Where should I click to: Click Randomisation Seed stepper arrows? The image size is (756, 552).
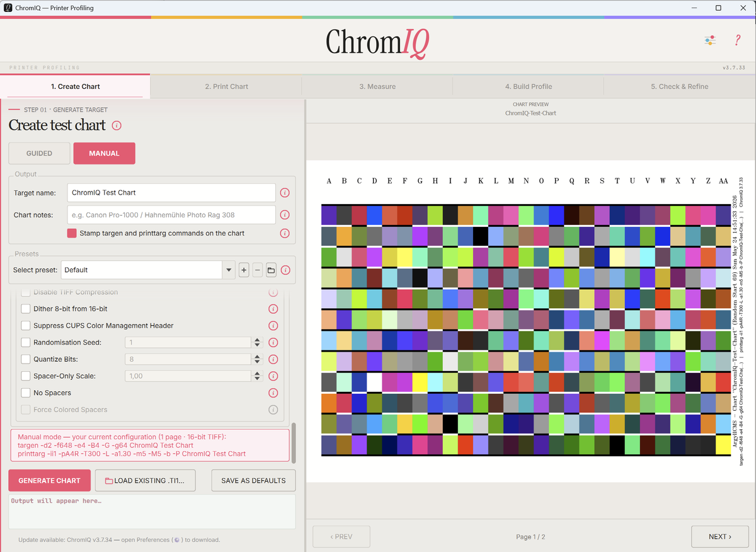257,343
